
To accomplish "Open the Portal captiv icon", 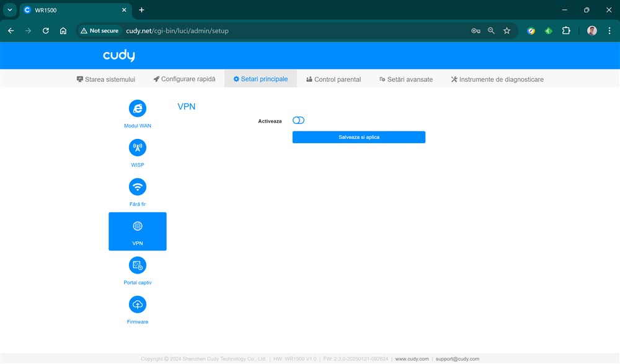I will (x=138, y=265).
